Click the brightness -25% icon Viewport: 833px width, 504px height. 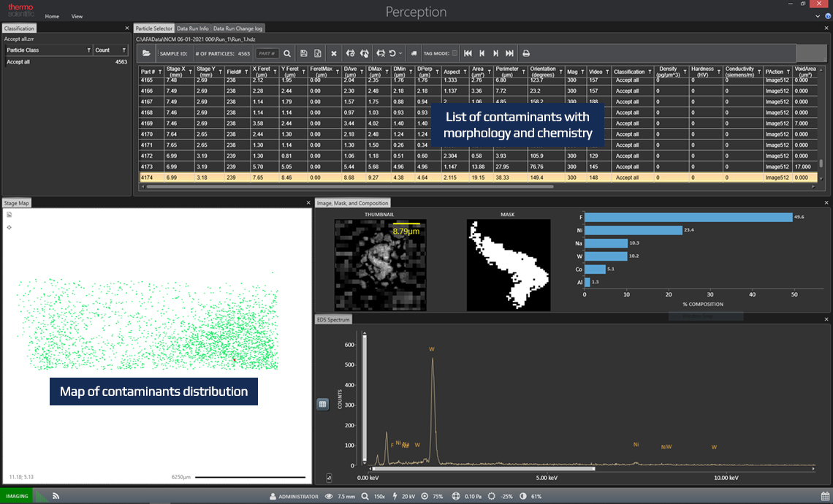(x=492, y=496)
